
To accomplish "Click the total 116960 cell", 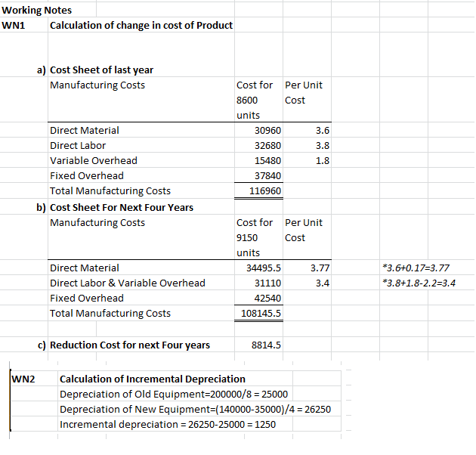I will (265, 190).
